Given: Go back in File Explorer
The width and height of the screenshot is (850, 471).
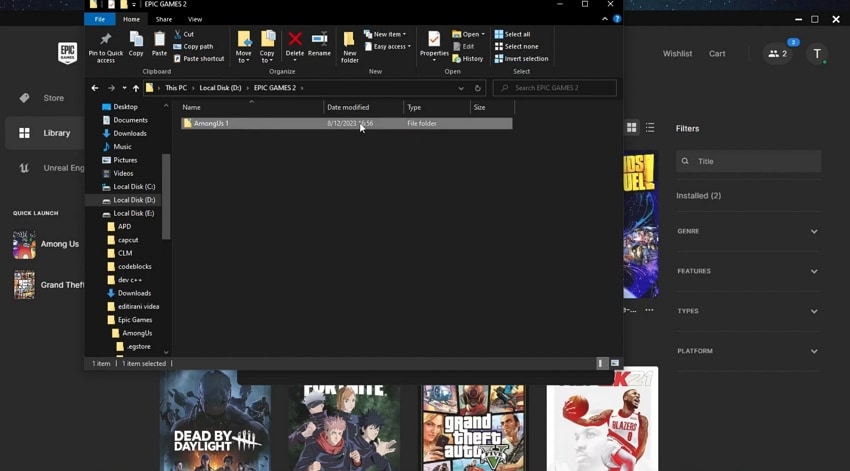Looking at the screenshot, I should [x=95, y=88].
